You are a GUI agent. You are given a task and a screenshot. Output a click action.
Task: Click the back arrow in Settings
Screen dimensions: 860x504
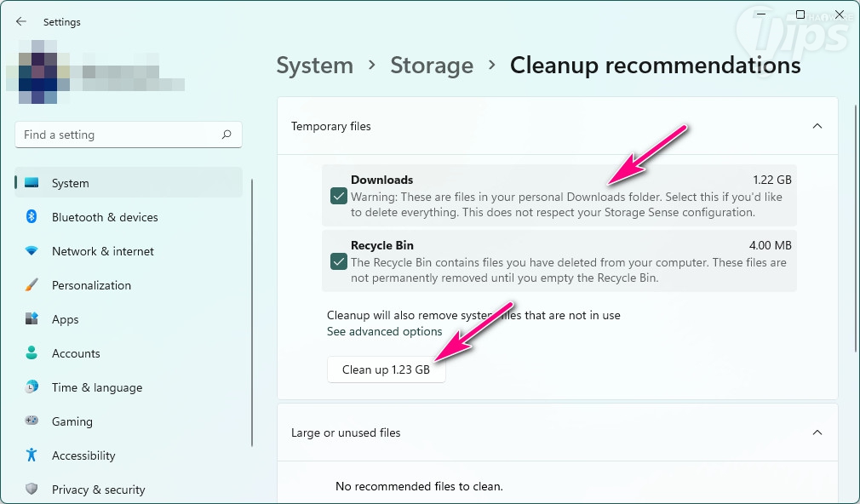20,21
